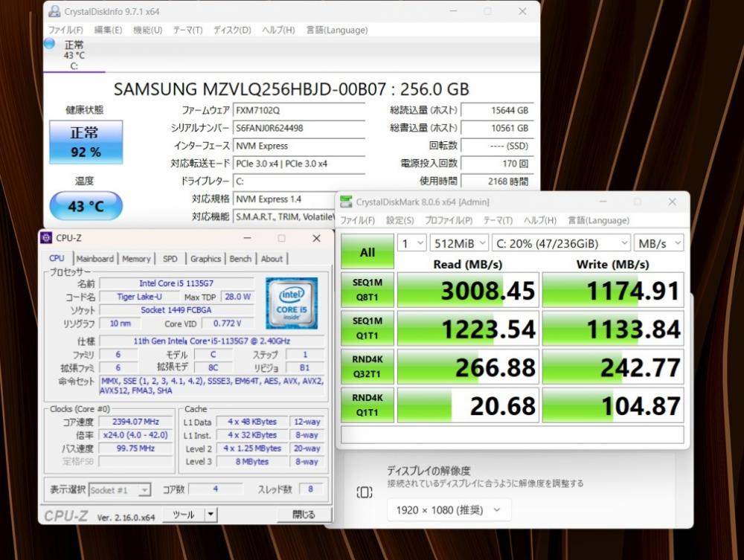Switch to the SPD tab in CPU-Z
This screenshot has height=560, width=744.
(170, 258)
